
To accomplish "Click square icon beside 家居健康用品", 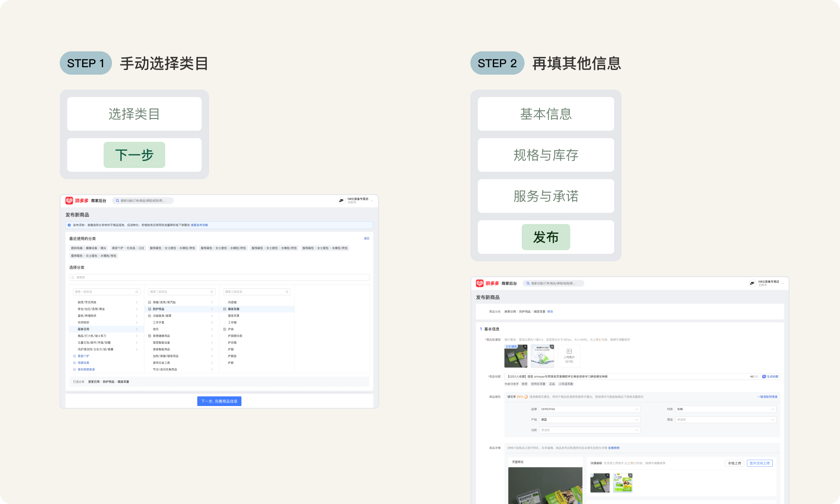I will 150,336.
